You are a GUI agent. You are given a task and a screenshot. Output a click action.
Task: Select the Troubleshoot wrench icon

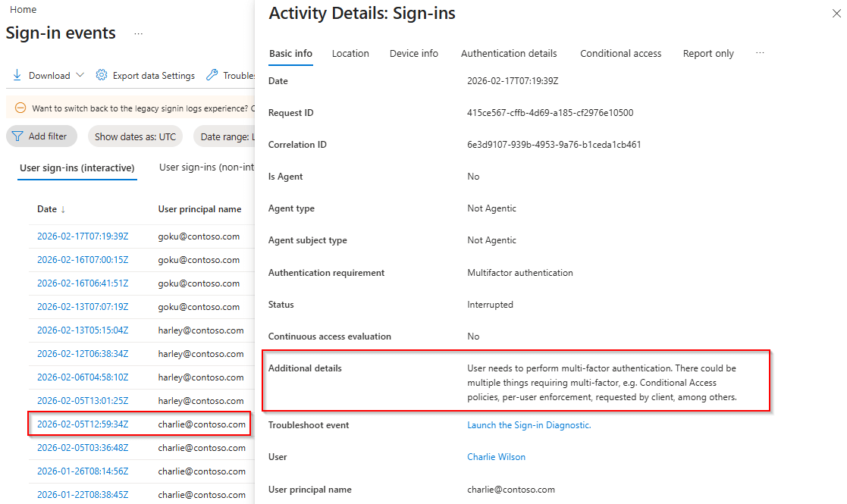pyautogui.click(x=212, y=75)
